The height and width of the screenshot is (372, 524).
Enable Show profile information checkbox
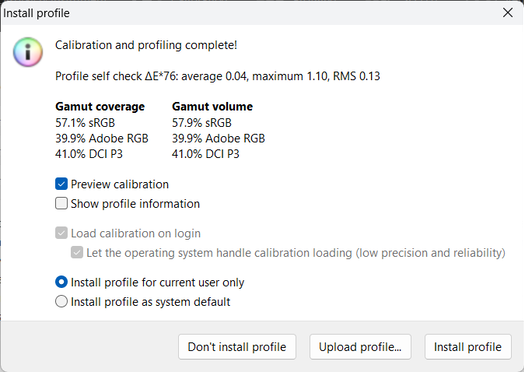pyautogui.click(x=61, y=203)
